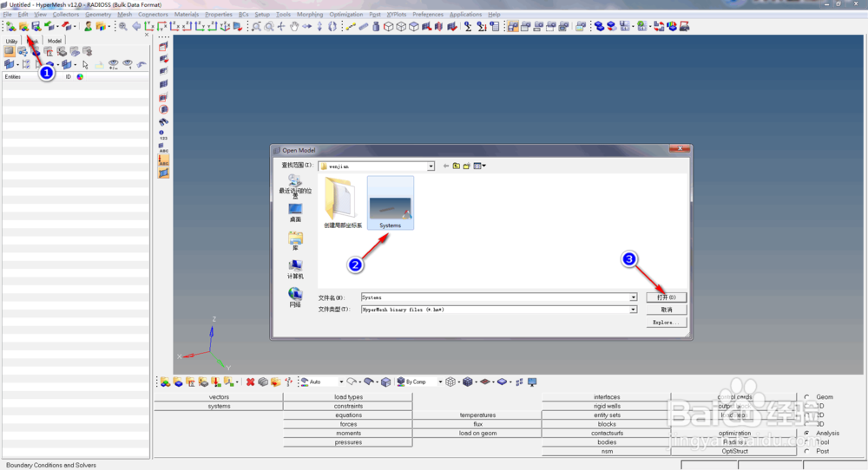868x470 pixels.
Task: Toggle the isolate eye 1 icon
Action: click(x=128, y=65)
